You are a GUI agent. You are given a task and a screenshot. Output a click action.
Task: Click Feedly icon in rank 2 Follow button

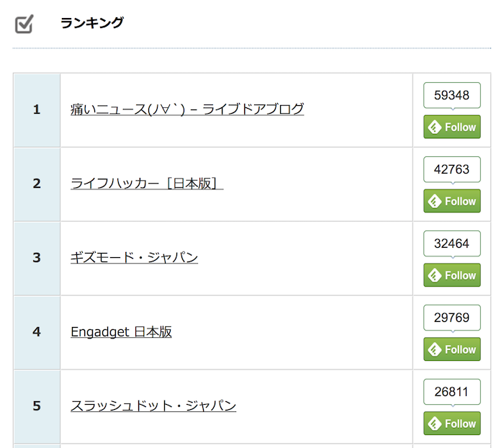point(435,202)
